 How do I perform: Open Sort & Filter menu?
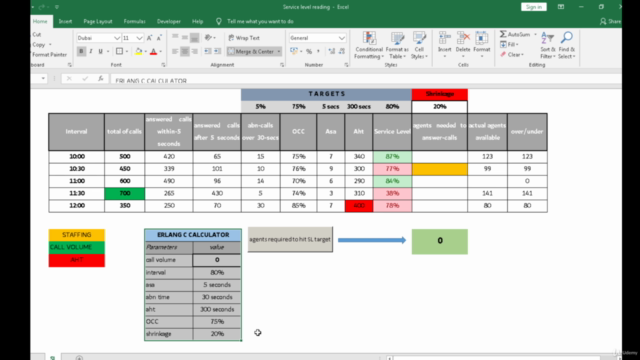547,45
